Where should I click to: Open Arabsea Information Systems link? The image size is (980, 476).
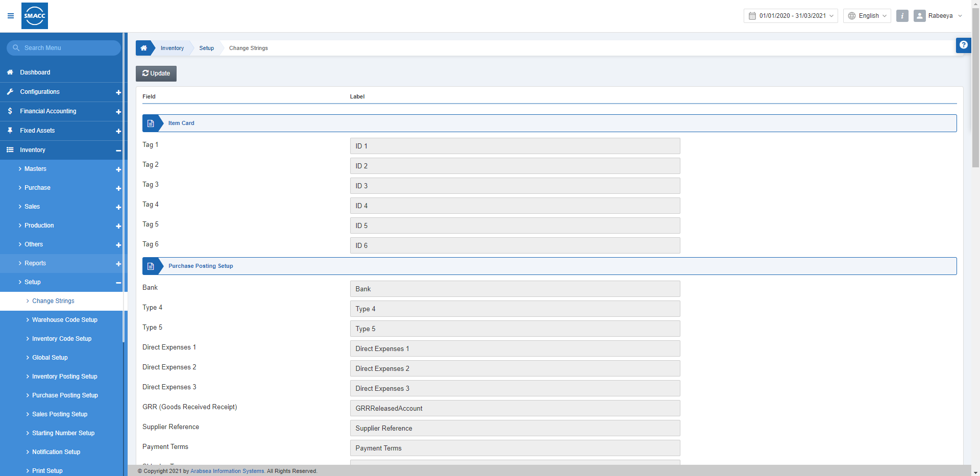pyautogui.click(x=227, y=471)
